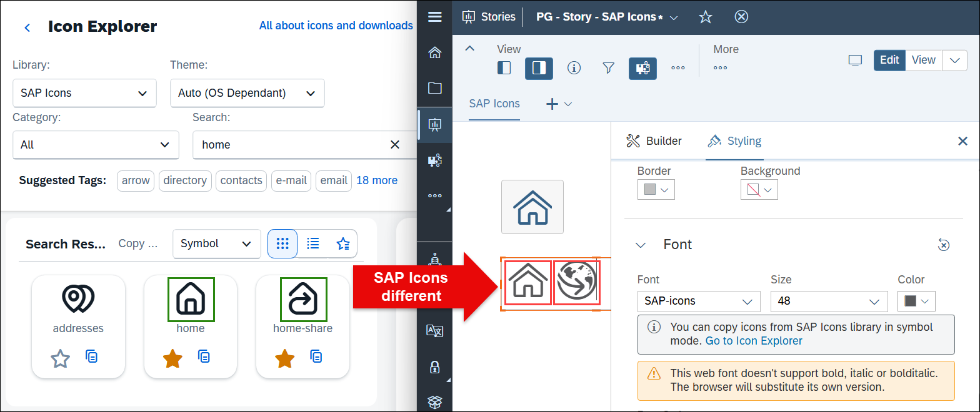Select the home-share icon in the results
The width and height of the screenshot is (980, 412).
303,300
